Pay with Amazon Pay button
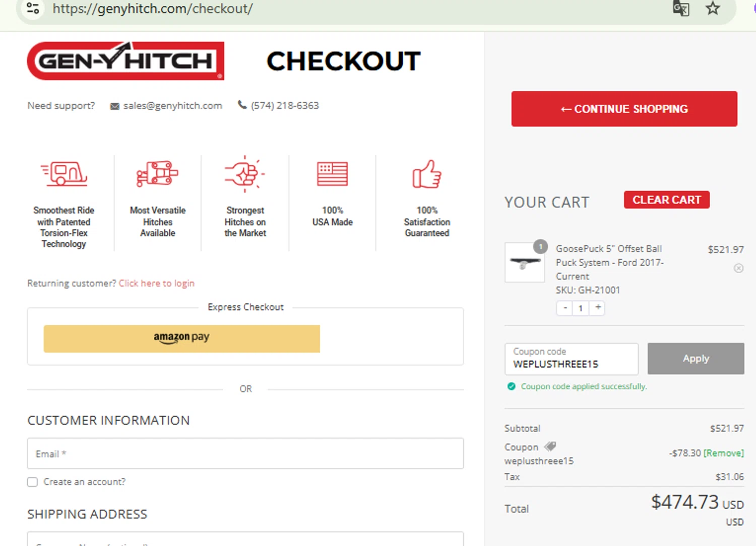The width and height of the screenshot is (756, 546). tap(181, 338)
